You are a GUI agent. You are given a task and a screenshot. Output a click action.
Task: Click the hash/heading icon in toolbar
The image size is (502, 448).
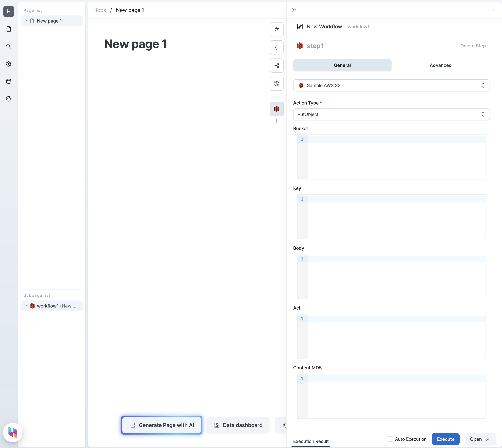click(x=277, y=29)
